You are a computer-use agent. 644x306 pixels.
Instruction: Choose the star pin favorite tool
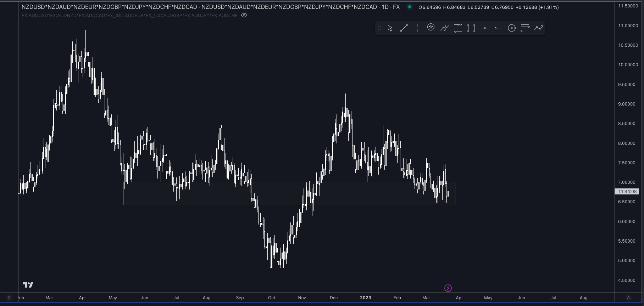(x=431, y=28)
